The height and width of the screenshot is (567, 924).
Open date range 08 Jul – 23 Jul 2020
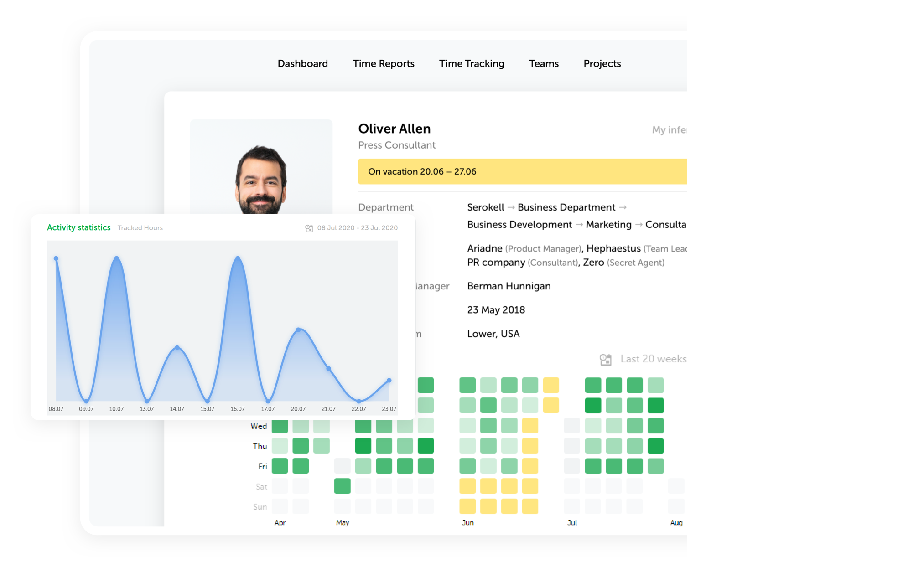pyautogui.click(x=357, y=228)
